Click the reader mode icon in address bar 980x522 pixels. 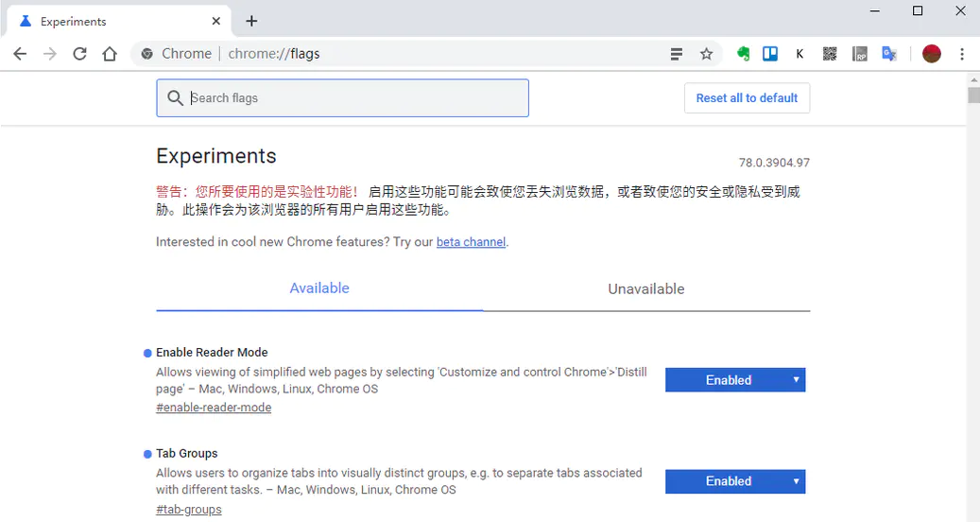[x=677, y=54]
